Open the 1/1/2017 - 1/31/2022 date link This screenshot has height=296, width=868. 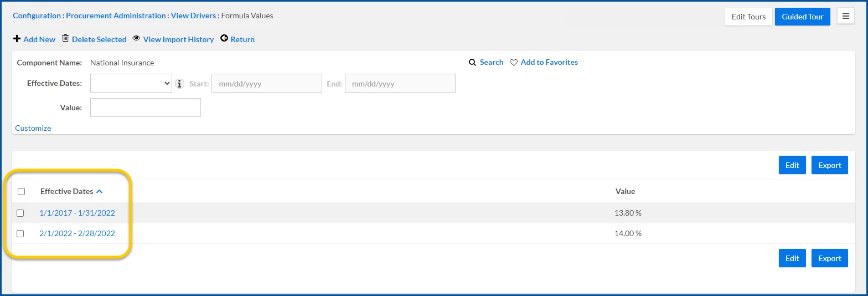[x=77, y=213]
